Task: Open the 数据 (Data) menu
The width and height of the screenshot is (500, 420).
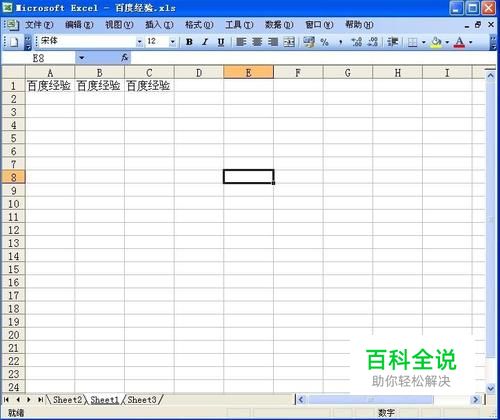Action: tap(279, 25)
